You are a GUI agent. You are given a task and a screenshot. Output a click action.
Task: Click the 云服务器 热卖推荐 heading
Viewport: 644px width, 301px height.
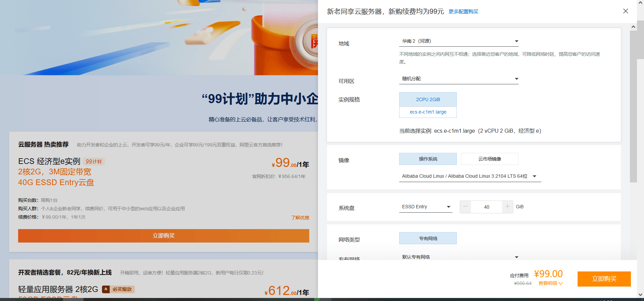tap(43, 144)
